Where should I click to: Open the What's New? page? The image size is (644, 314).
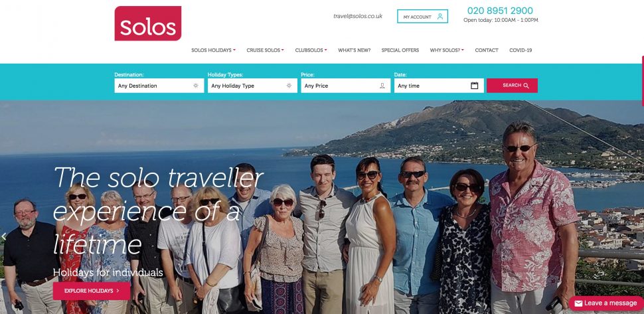click(354, 50)
